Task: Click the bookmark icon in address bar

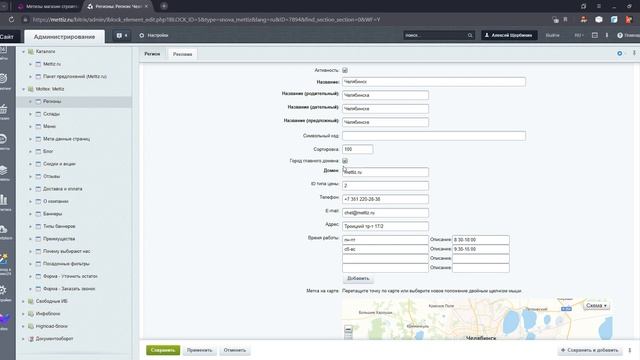Action: pos(565,19)
